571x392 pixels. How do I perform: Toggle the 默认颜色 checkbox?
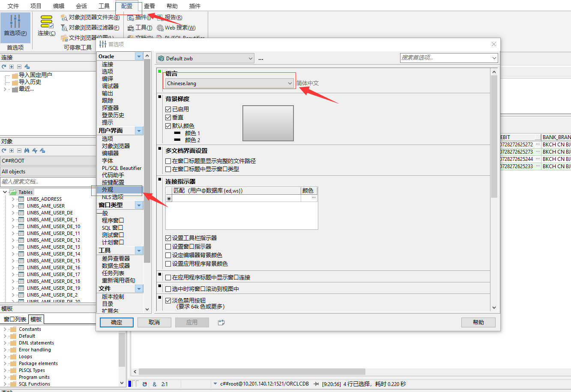[168, 126]
